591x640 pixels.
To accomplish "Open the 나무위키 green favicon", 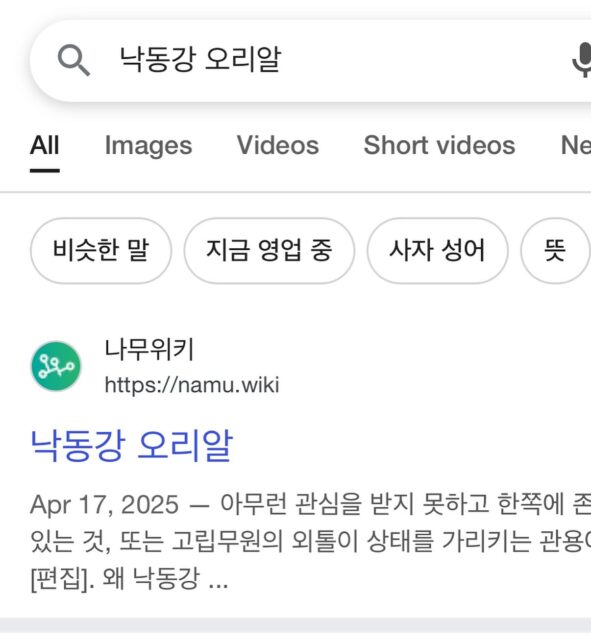I will click(56, 366).
